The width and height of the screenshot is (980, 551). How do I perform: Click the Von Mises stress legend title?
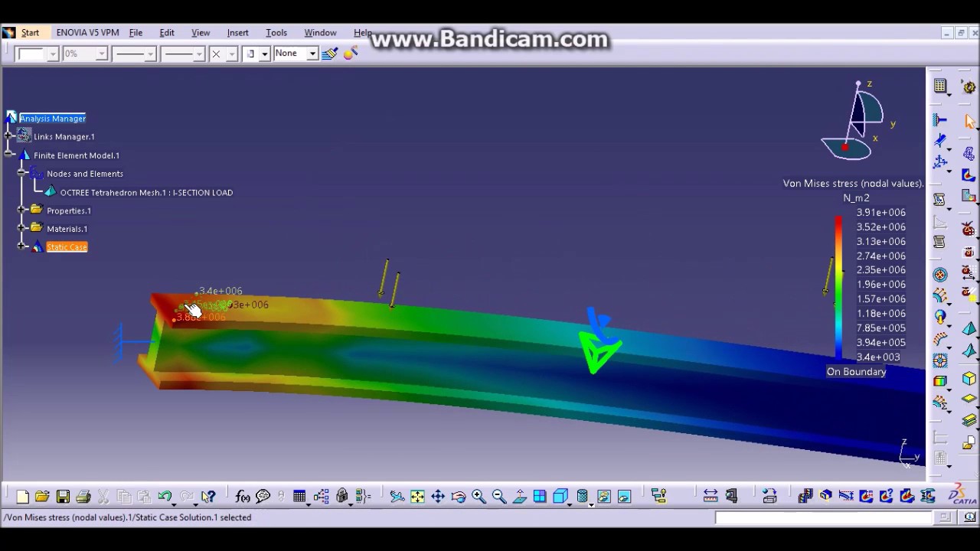coord(853,184)
